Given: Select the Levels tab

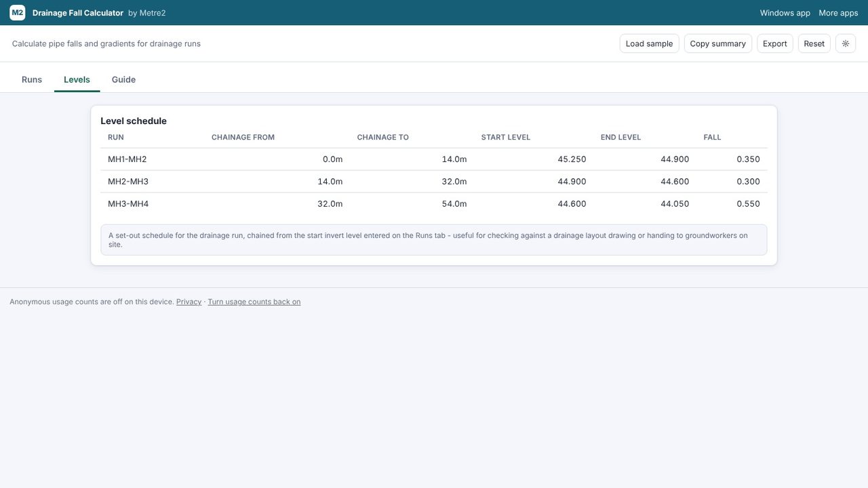Looking at the screenshot, I should (x=77, y=80).
